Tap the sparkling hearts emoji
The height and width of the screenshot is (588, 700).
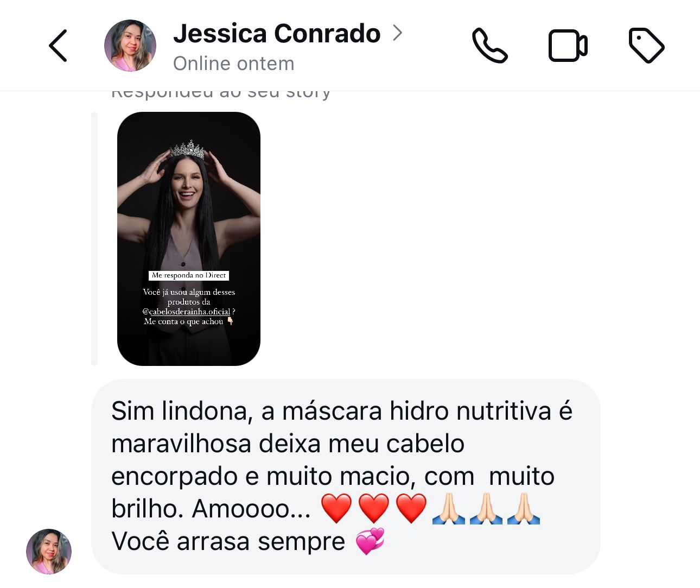coord(370,541)
